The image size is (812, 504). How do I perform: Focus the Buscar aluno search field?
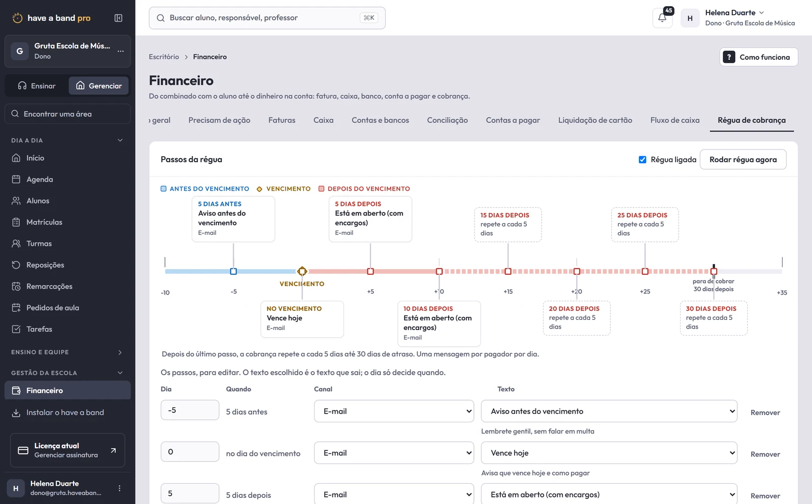(267, 18)
